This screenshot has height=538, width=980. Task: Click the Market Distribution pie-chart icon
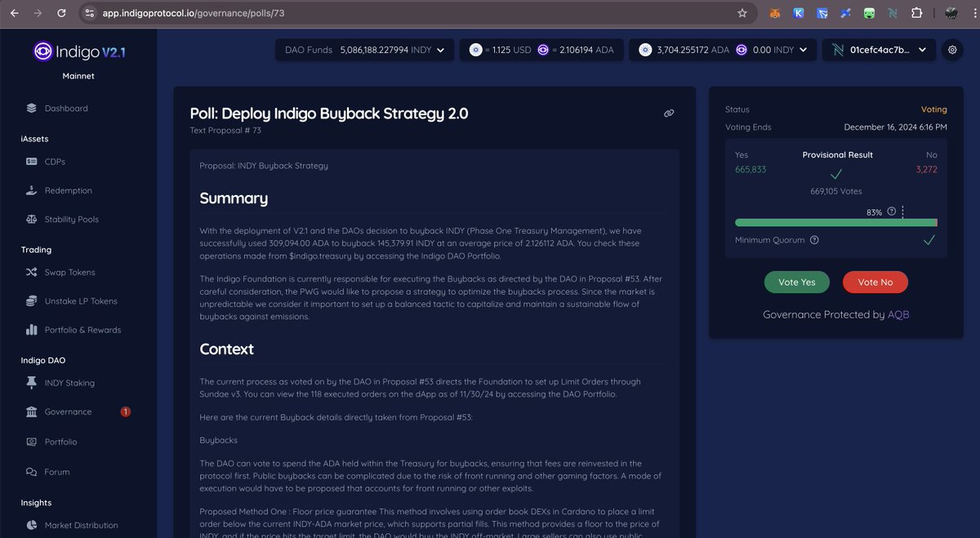32,525
